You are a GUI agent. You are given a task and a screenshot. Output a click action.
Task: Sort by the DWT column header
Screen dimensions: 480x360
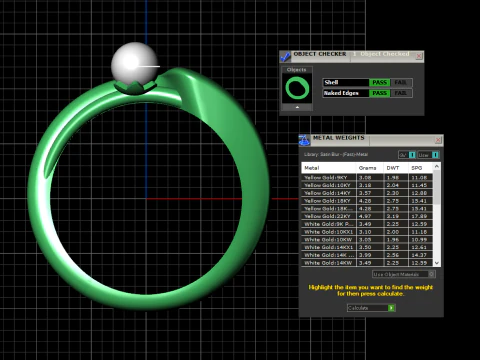point(396,168)
